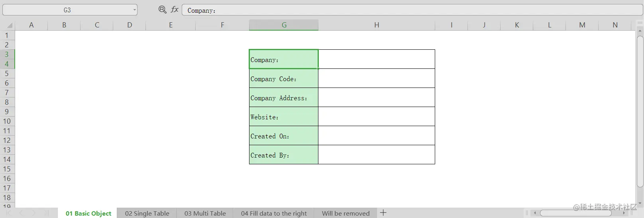
Task: Switch to the 03 Multi Table sheet tab
Action: [205, 213]
